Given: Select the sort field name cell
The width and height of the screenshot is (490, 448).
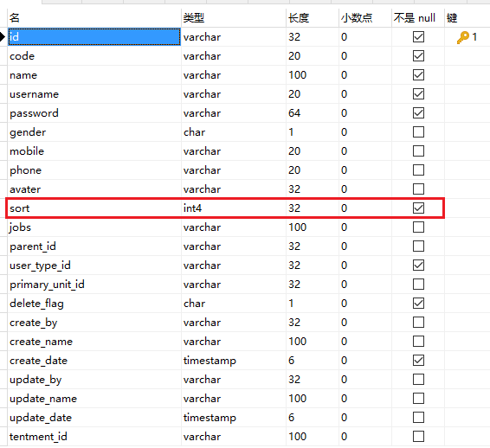Looking at the screenshot, I should tap(94, 208).
